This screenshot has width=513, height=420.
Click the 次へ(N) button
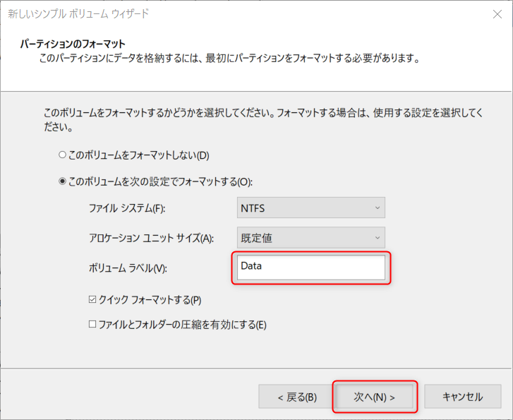pyautogui.click(x=375, y=397)
